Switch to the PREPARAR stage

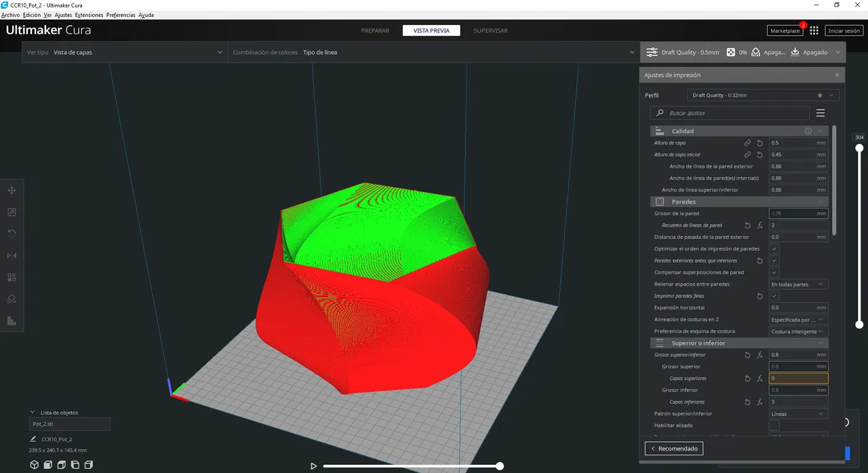pos(375,31)
